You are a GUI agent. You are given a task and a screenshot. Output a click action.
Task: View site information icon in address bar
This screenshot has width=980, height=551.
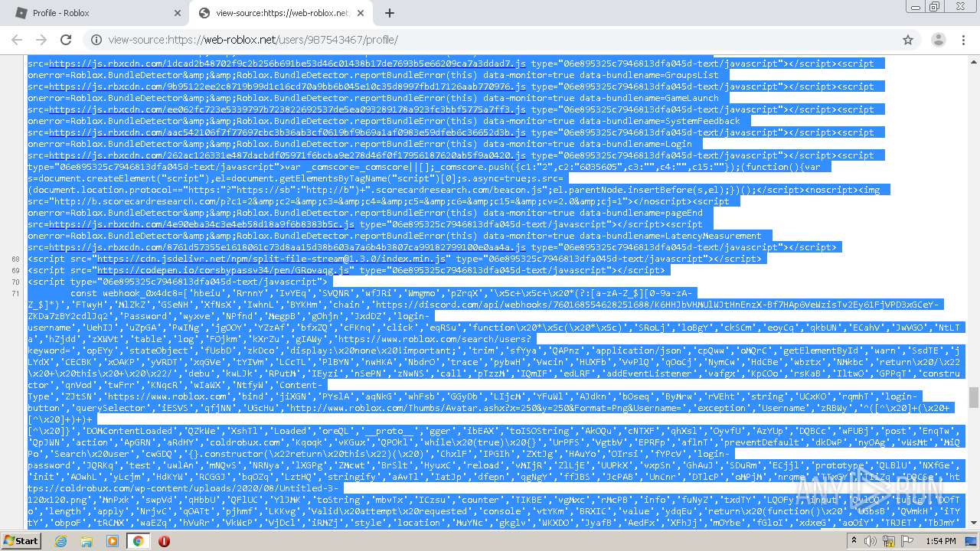pyautogui.click(x=96, y=40)
